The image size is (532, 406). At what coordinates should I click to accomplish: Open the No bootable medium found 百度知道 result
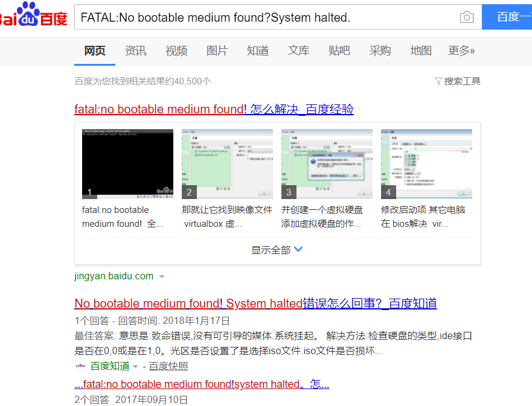[255, 303]
